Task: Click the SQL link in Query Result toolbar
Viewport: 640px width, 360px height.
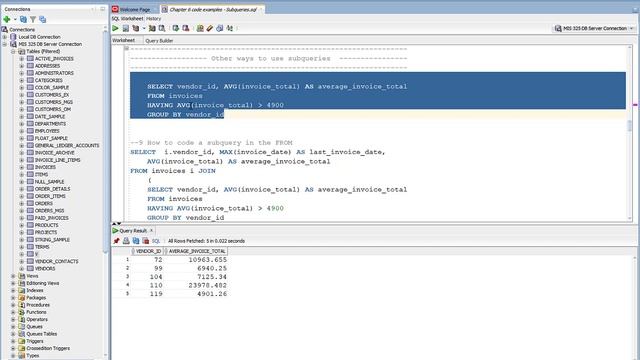Action: (x=156, y=241)
